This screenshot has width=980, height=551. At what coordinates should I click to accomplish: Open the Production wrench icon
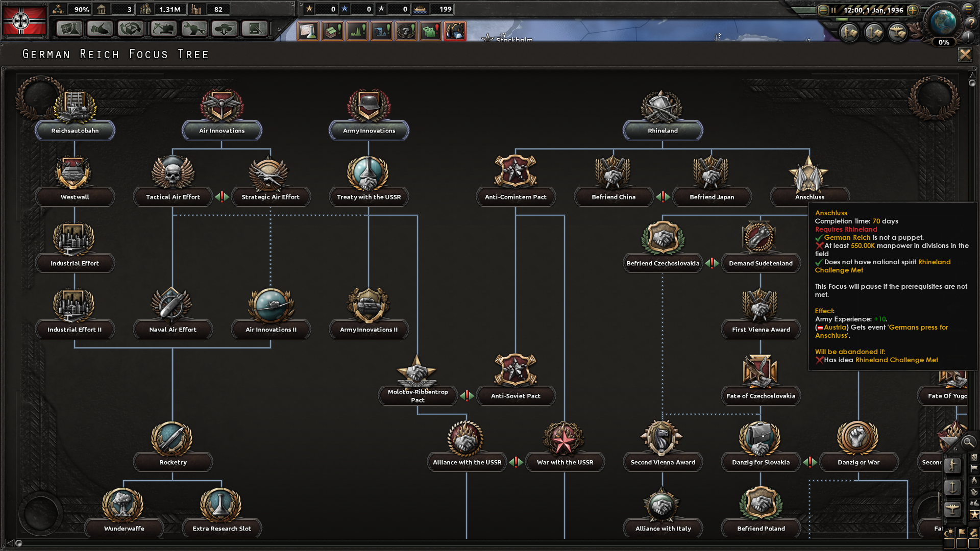click(x=194, y=29)
